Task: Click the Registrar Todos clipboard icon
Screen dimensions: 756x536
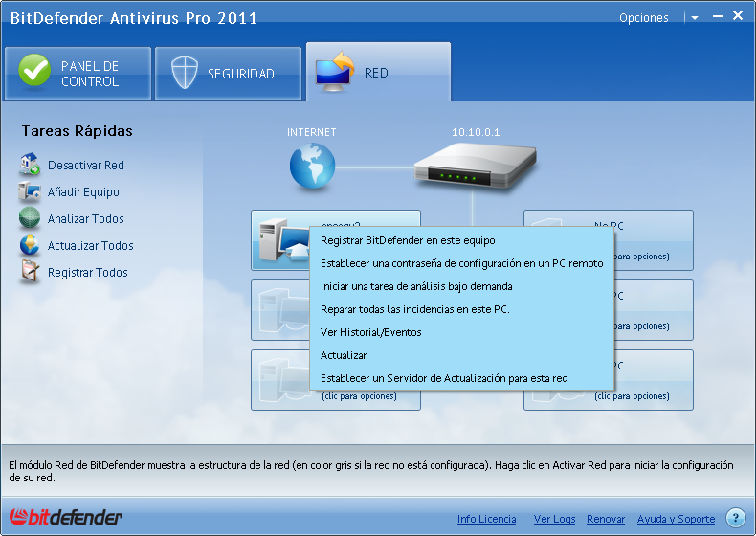Action: [x=30, y=272]
